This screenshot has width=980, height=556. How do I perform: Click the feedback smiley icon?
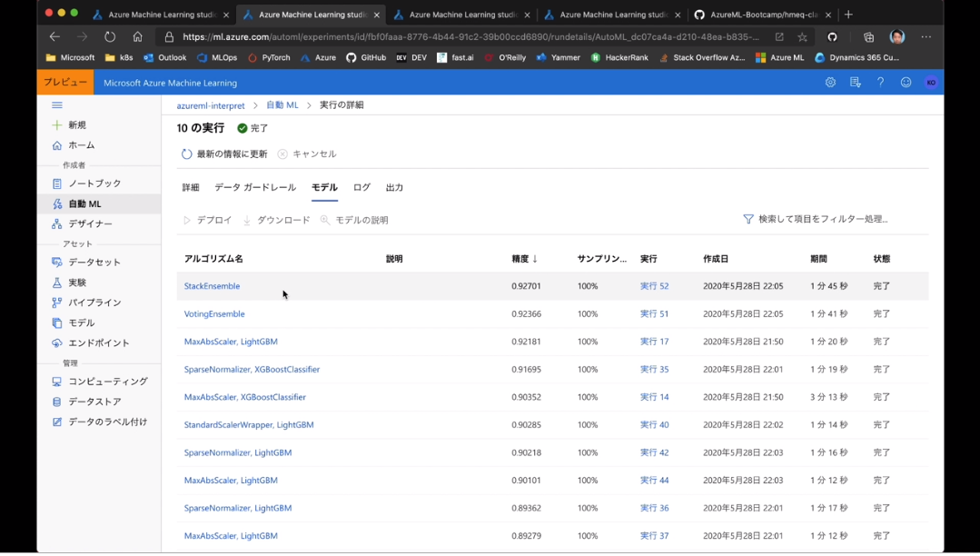point(906,83)
